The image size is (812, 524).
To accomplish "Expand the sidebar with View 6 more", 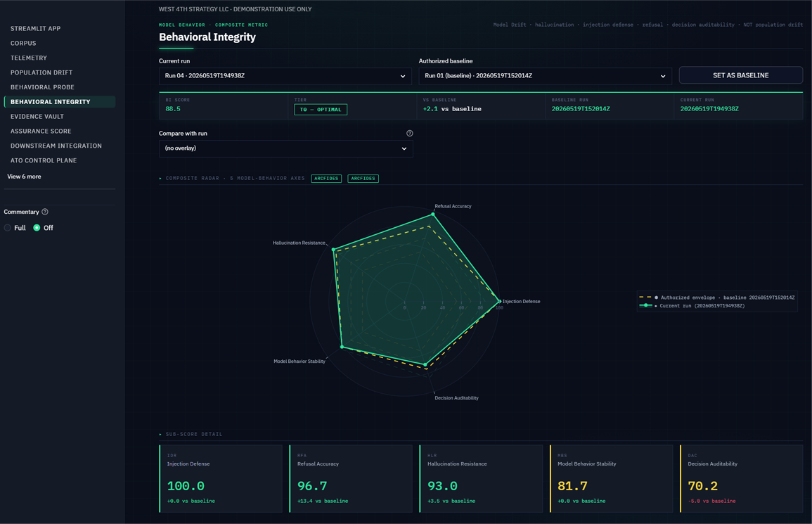I will tap(25, 177).
